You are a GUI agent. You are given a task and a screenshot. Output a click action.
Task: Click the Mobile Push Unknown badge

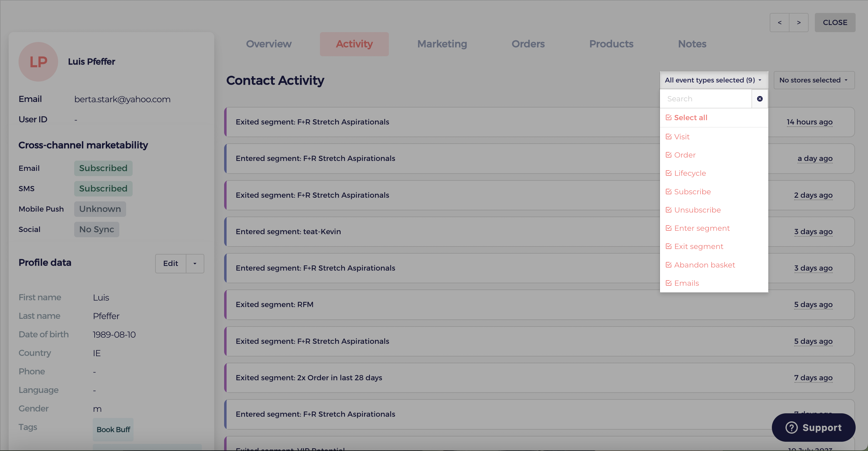pyautogui.click(x=100, y=209)
